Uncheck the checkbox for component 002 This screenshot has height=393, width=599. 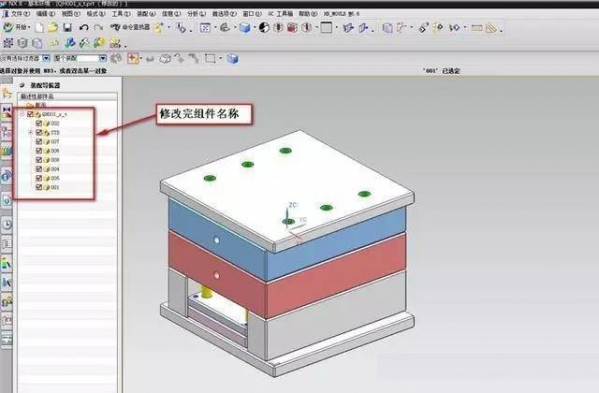(x=39, y=123)
